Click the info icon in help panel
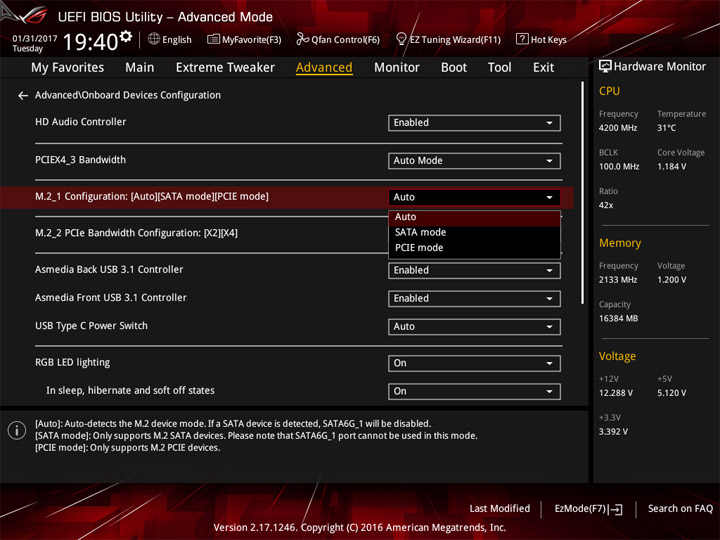The height and width of the screenshot is (540, 720). click(17, 430)
